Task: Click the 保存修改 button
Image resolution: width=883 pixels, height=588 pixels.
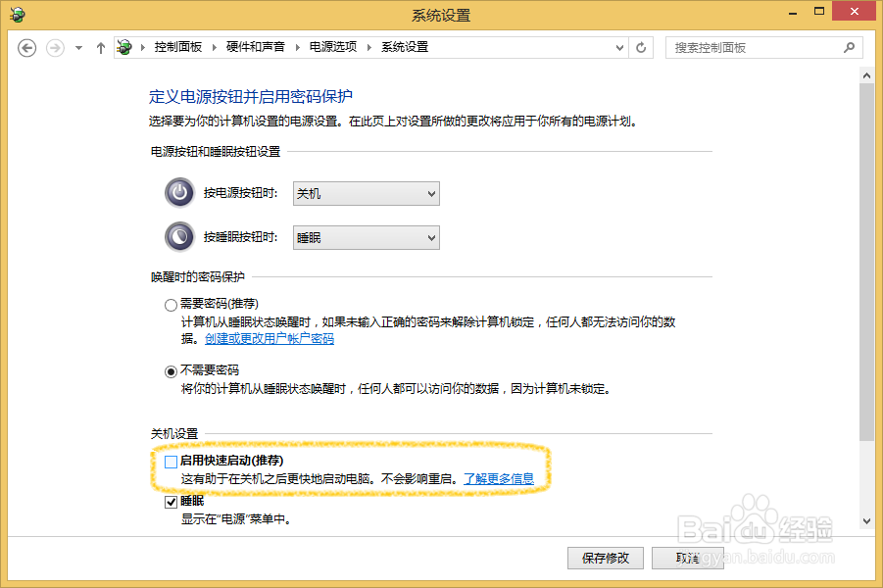Action: [x=605, y=558]
